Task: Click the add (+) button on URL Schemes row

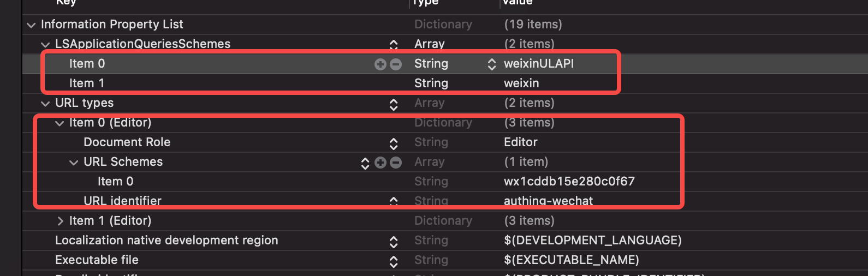Action: pos(381,163)
